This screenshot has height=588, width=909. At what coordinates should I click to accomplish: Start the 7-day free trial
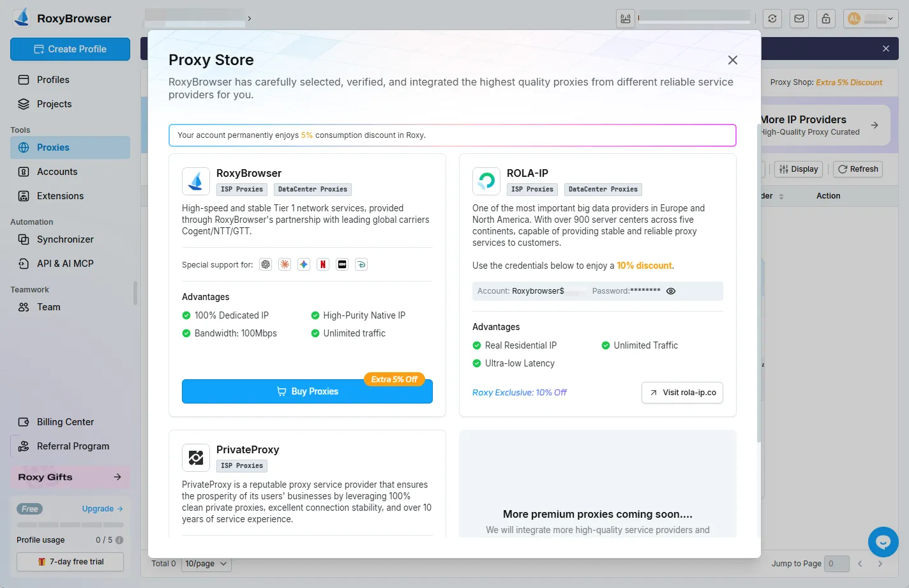point(70,562)
